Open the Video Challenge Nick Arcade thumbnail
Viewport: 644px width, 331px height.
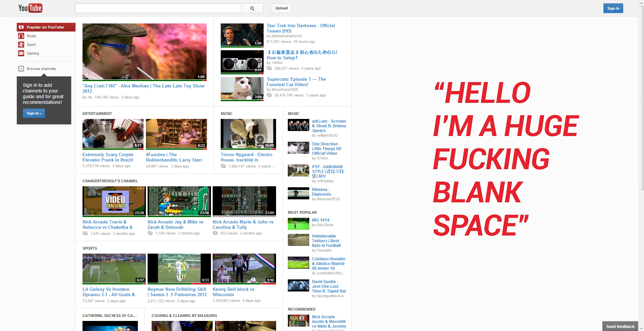click(x=114, y=201)
